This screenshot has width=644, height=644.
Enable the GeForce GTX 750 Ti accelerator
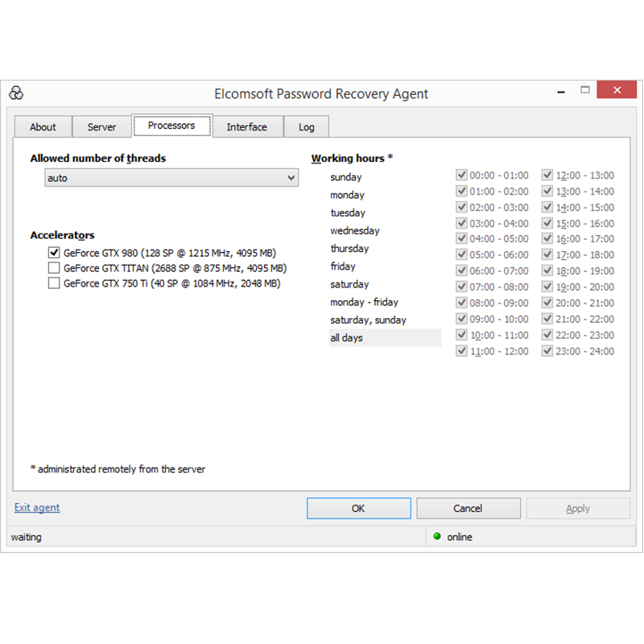[x=54, y=283]
